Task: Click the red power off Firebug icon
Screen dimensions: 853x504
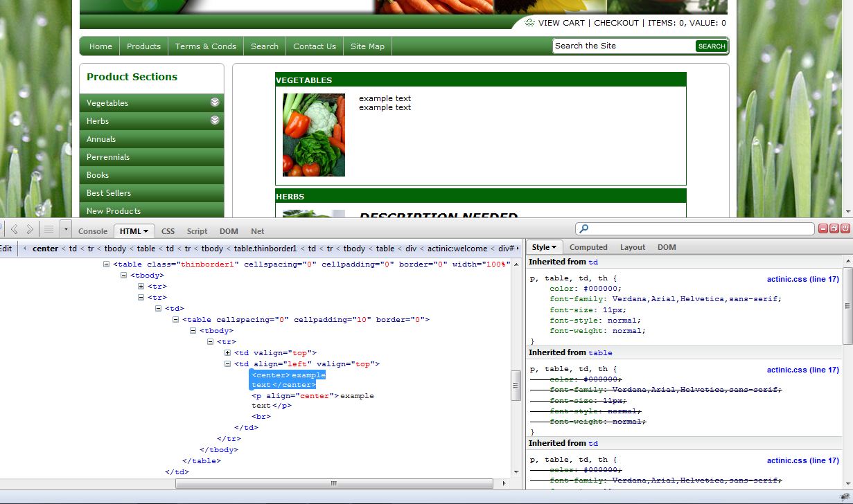Action: [x=845, y=228]
